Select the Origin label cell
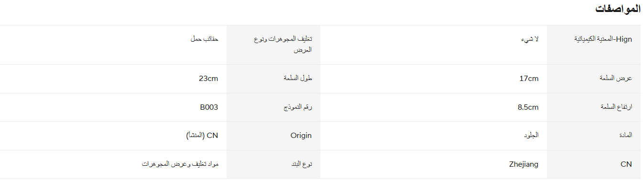The height and width of the screenshot is (183, 644). pyautogui.click(x=273, y=136)
